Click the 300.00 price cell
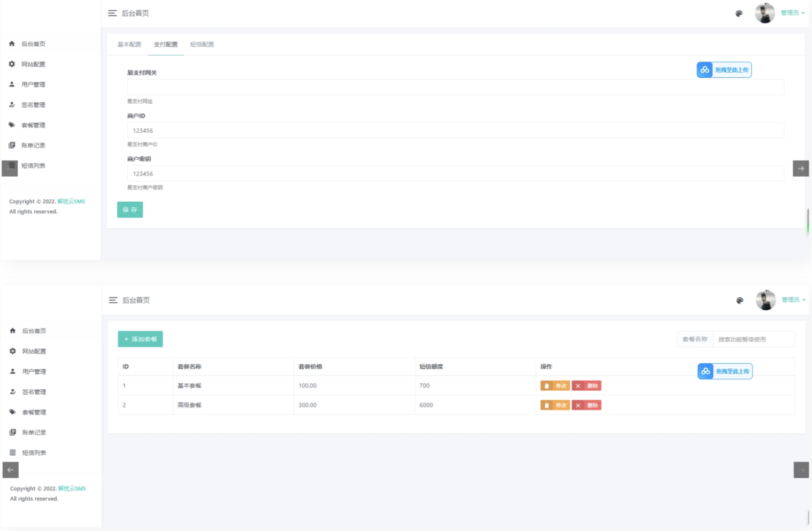Image resolution: width=812 pixels, height=531 pixels. (355, 405)
